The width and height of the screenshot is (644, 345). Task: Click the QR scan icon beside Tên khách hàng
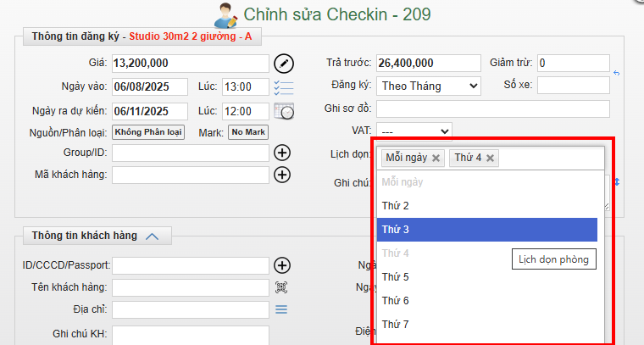coord(282,287)
